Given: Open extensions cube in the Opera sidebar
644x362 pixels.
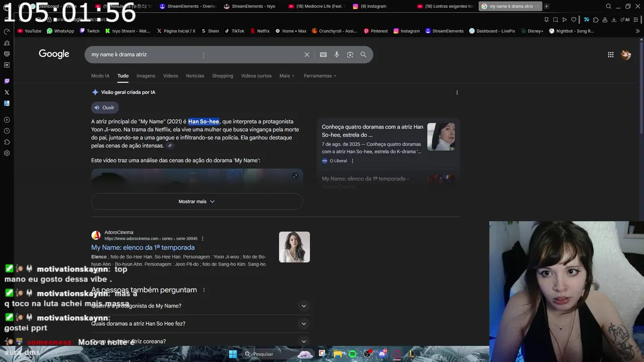Looking at the screenshot, I should point(7,142).
